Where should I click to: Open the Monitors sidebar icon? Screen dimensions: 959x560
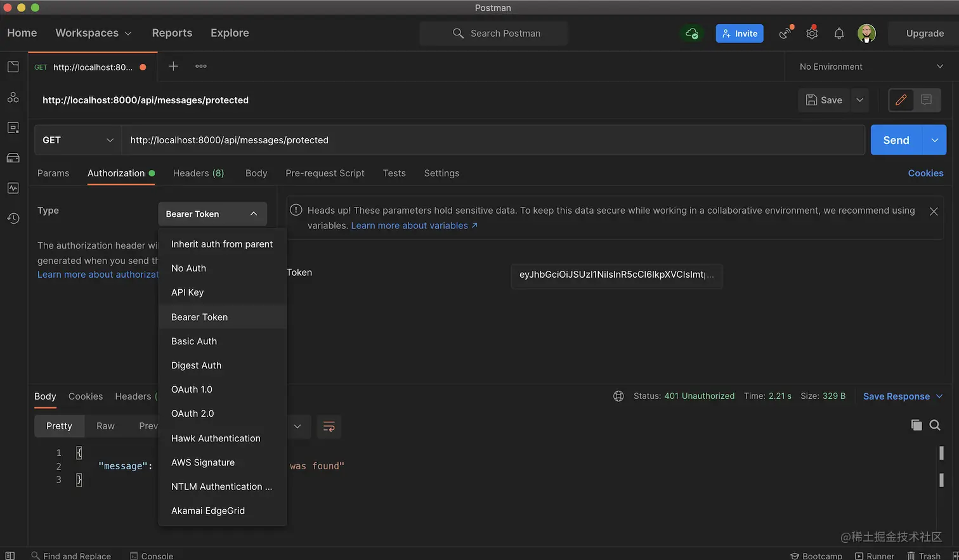13,188
